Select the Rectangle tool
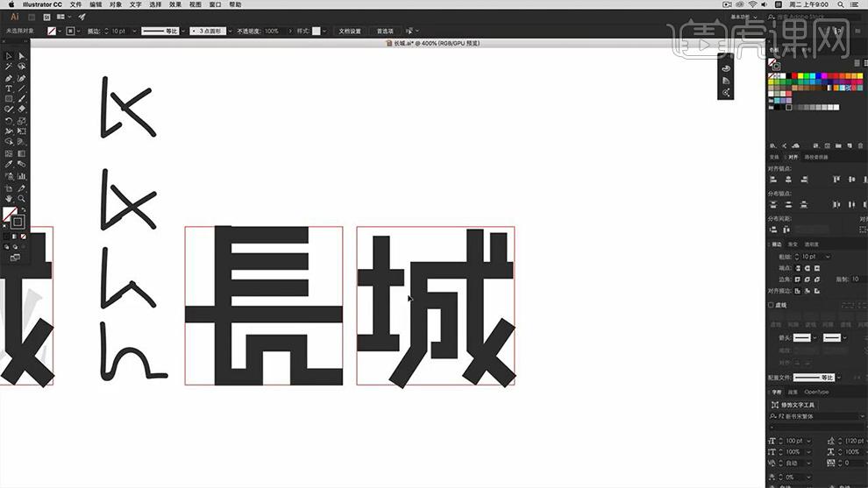Image resolution: width=868 pixels, height=488 pixels. (x=9, y=99)
